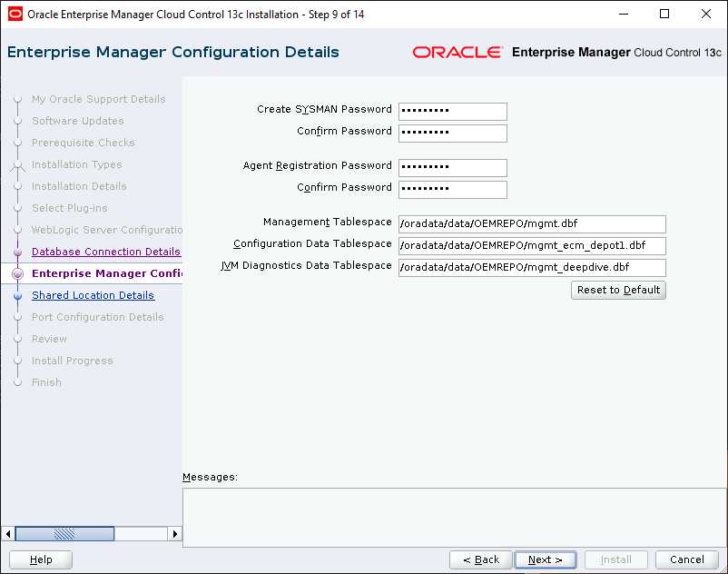
Task: Click sidebar scrollbar left arrow
Action: (x=8, y=534)
